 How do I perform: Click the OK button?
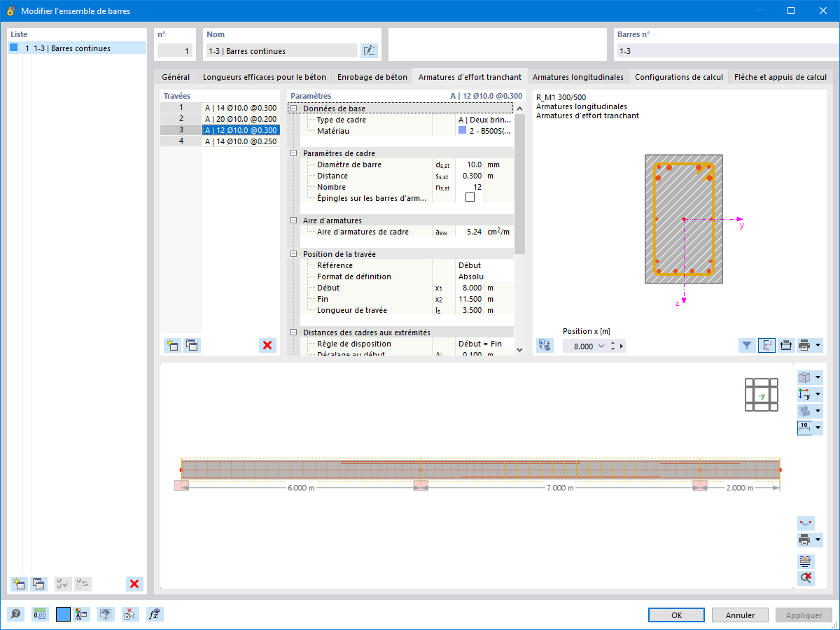tap(676, 615)
